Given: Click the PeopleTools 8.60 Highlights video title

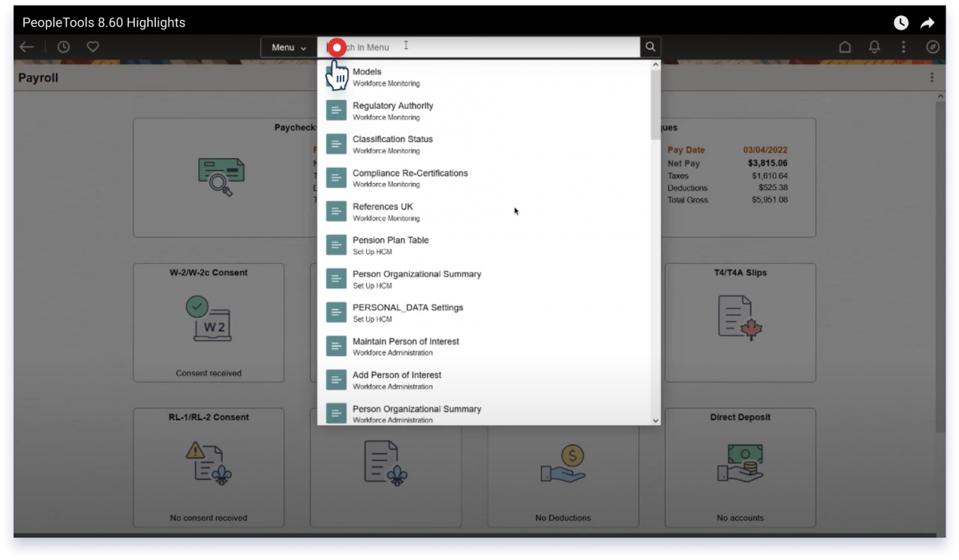Looking at the screenshot, I should (104, 22).
